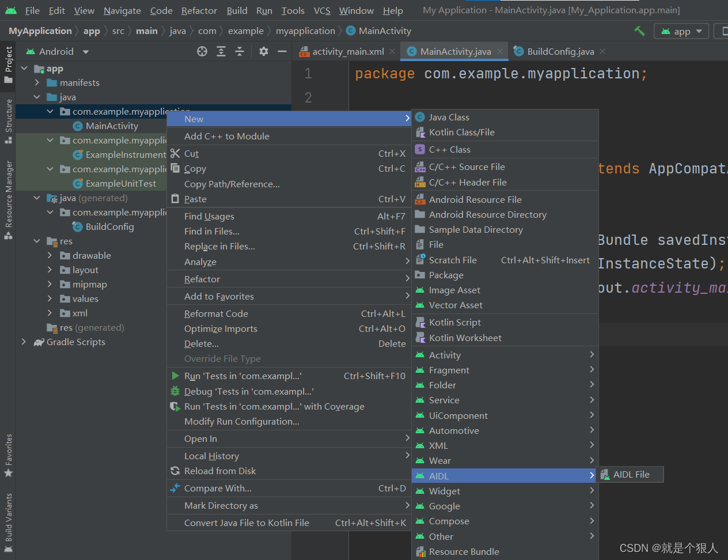This screenshot has width=728, height=560.
Task: Click AIDL File in submenu
Action: (x=631, y=474)
